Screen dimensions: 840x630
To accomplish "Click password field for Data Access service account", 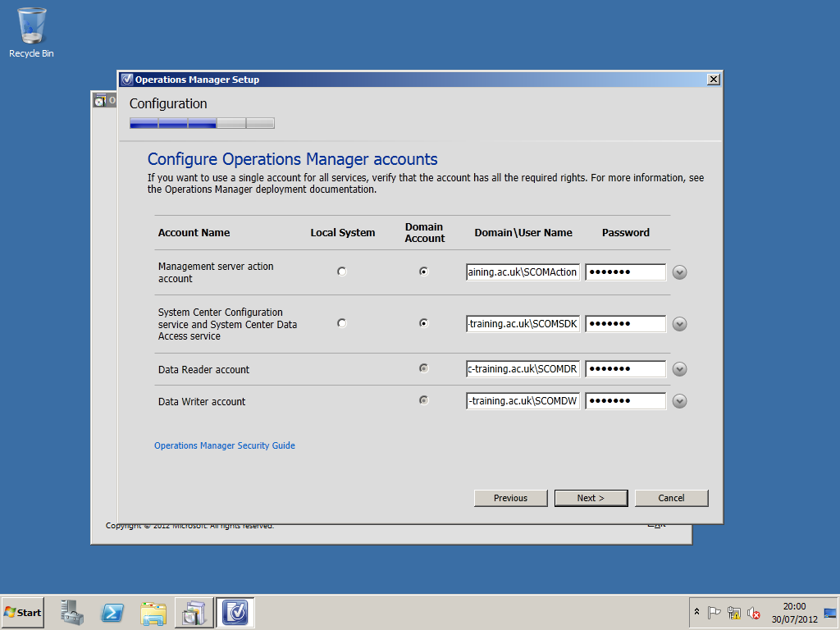I will (x=626, y=323).
